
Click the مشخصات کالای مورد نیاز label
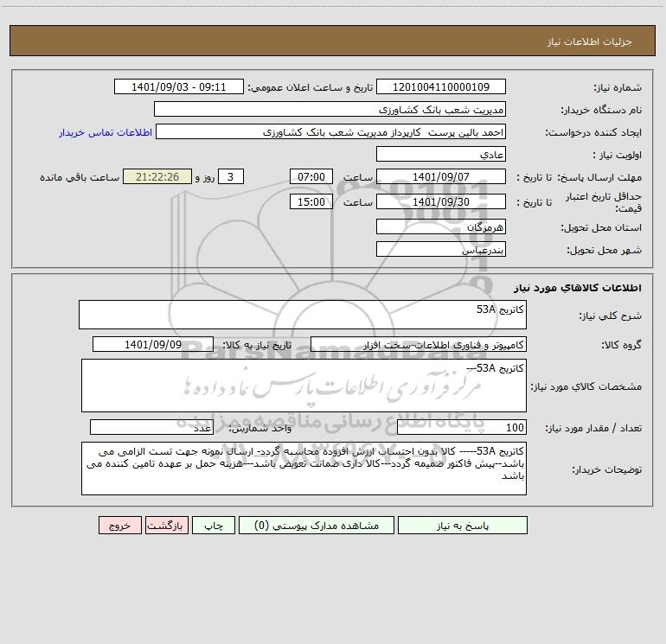(x=586, y=386)
